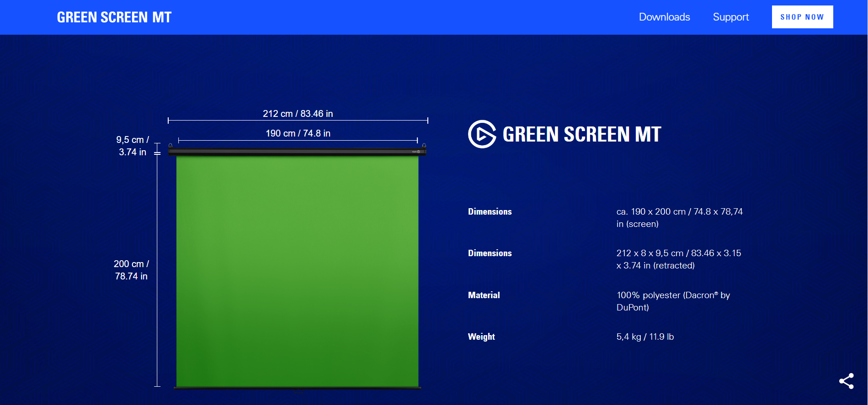Open the Support page
Screen dimensions: 868x405
pyautogui.click(x=730, y=17)
